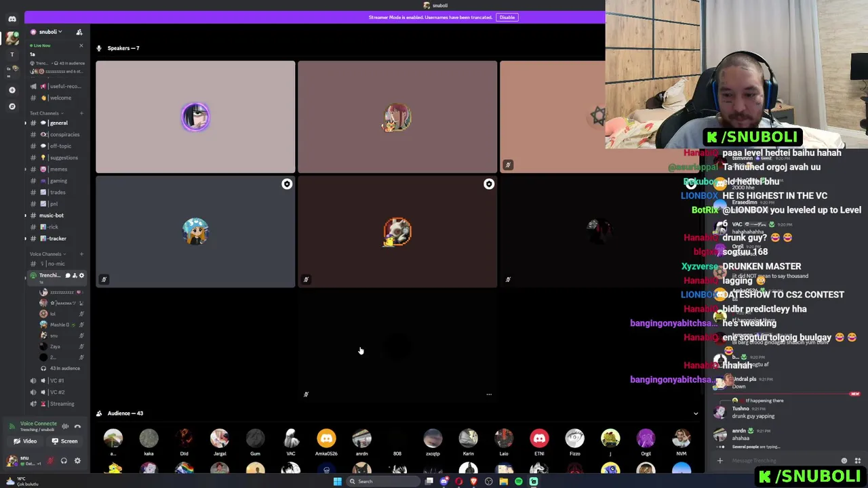Open the suggestions channel

click(57, 157)
